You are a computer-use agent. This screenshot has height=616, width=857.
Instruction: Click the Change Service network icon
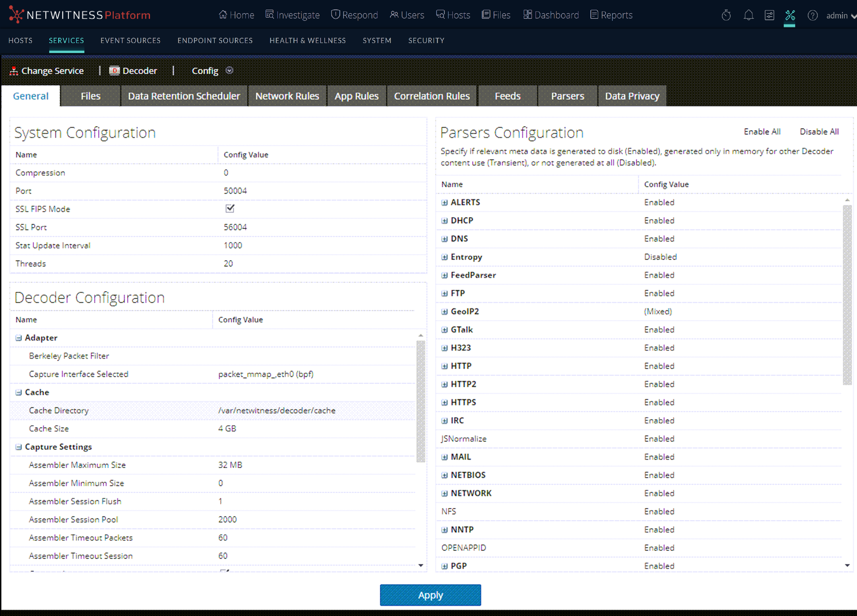point(14,71)
